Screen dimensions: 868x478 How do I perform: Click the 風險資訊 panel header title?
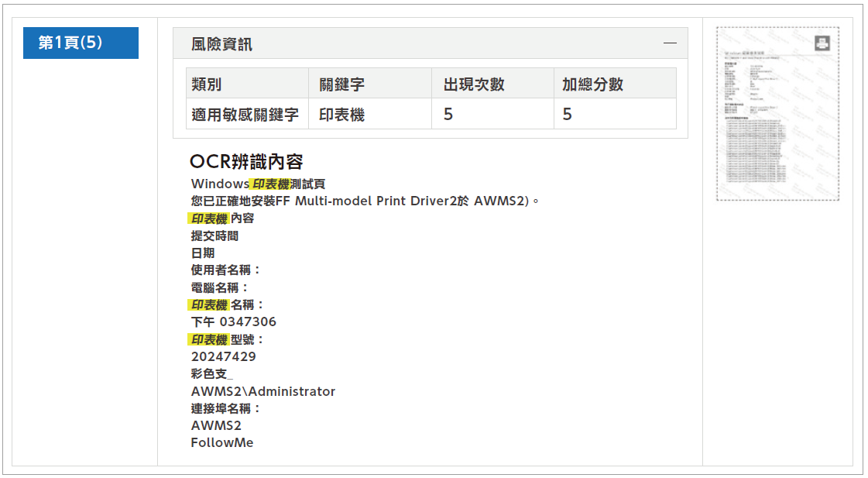pos(221,44)
